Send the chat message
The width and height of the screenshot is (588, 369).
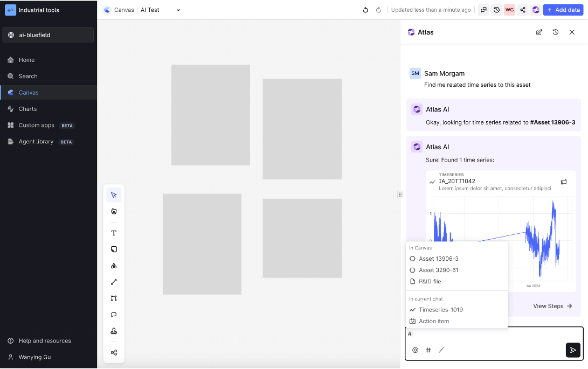click(573, 350)
